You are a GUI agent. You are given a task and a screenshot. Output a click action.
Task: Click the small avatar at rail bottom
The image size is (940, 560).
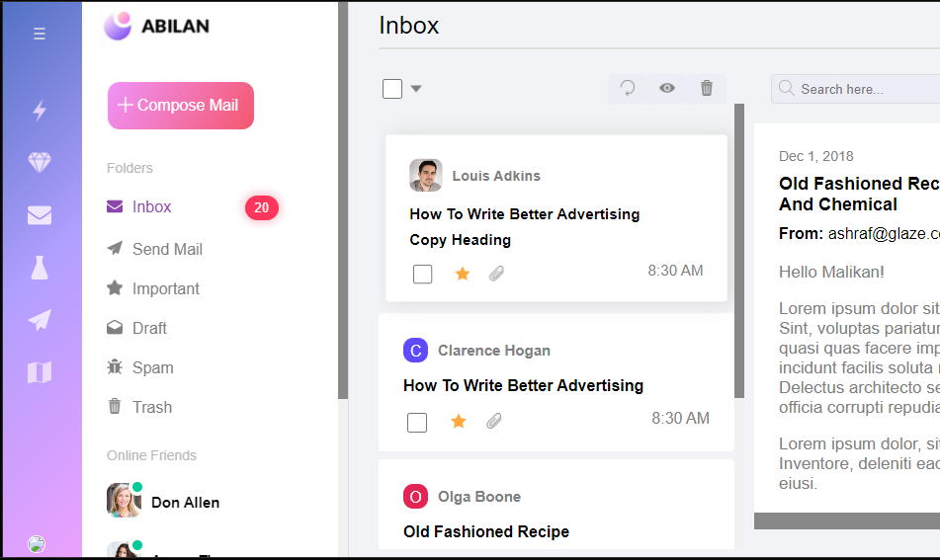click(37, 544)
